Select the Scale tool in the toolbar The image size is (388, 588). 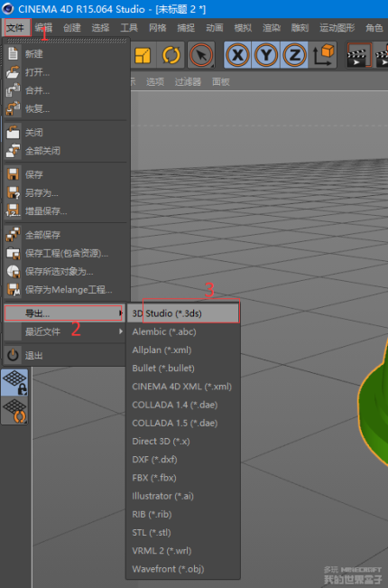pyautogui.click(x=143, y=55)
